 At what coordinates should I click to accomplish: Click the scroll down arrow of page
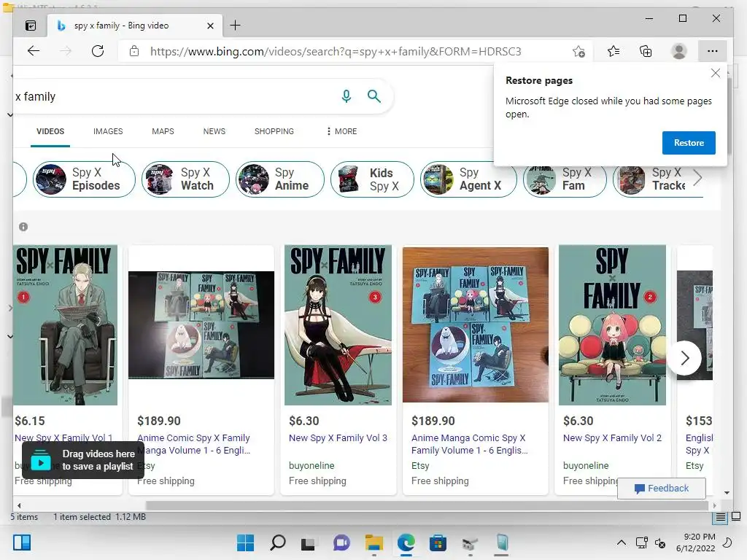[x=727, y=493]
